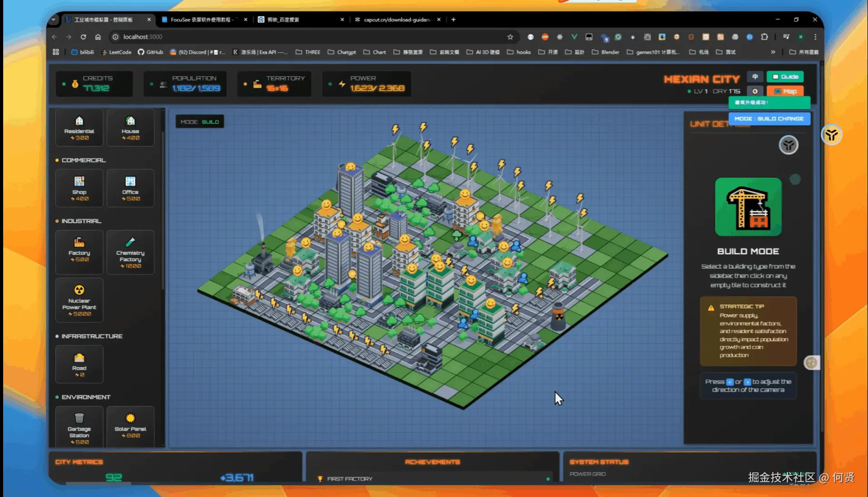Viewport: 868px width, 497px height.
Task: Click the Territory counter panel
Action: pyautogui.click(x=274, y=84)
